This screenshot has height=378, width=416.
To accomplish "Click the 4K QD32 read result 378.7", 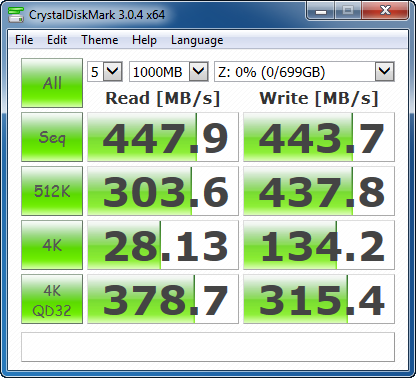I will coord(163,299).
